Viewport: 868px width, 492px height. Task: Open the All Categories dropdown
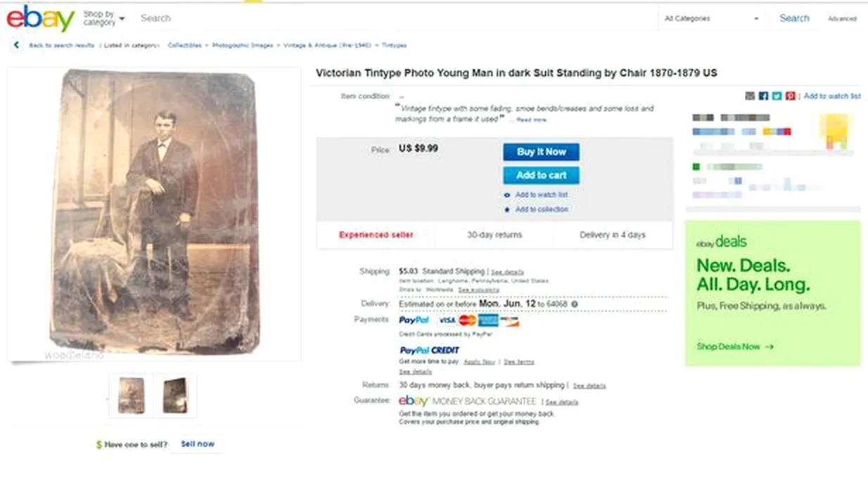tap(712, 18)
